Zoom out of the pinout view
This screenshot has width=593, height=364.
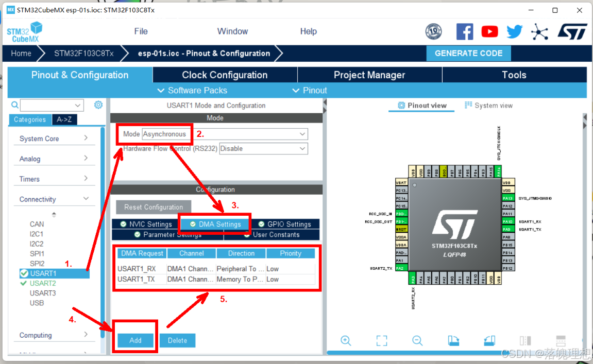[417, 340]
